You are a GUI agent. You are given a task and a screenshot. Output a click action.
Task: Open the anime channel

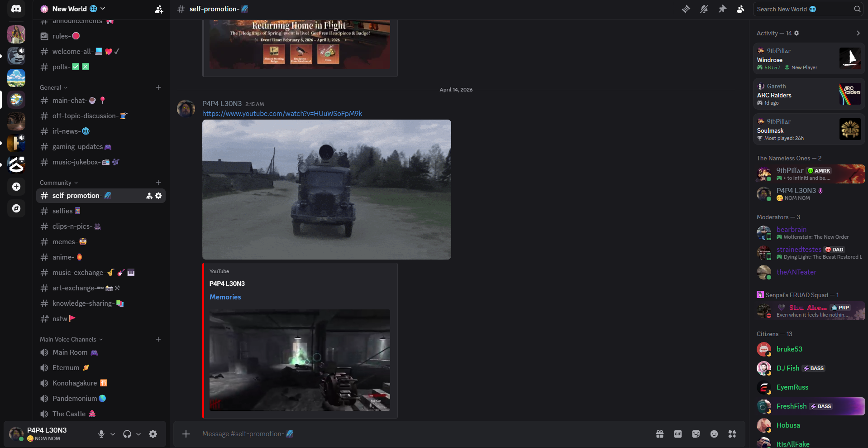pyautogui.click(x=101, y=257)
